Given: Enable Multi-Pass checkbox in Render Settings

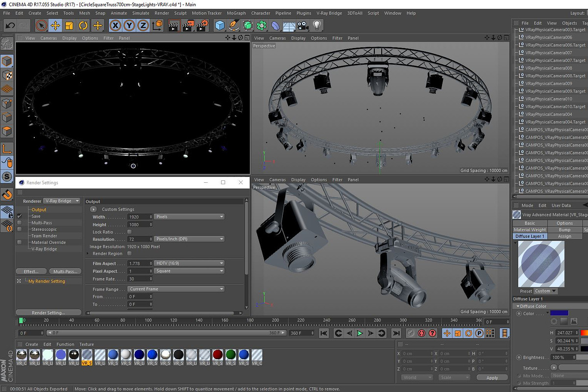Looking at the screenshot, I should point(20,222).
